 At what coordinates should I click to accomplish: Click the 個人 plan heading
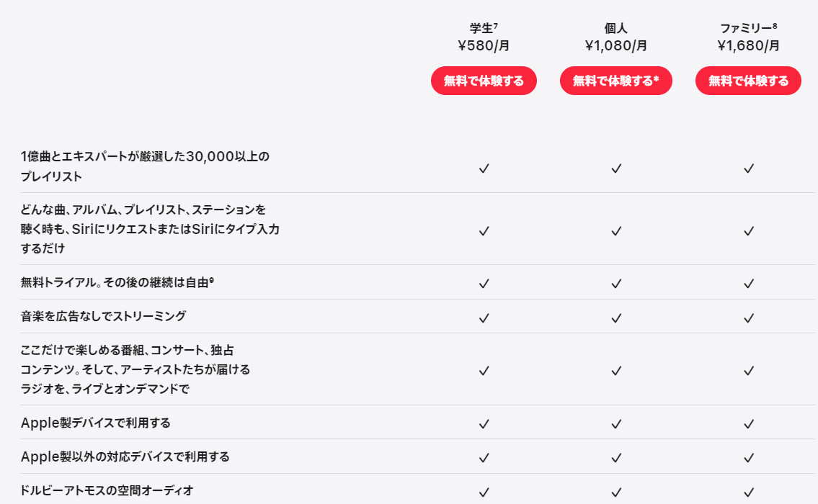point(616,29)
